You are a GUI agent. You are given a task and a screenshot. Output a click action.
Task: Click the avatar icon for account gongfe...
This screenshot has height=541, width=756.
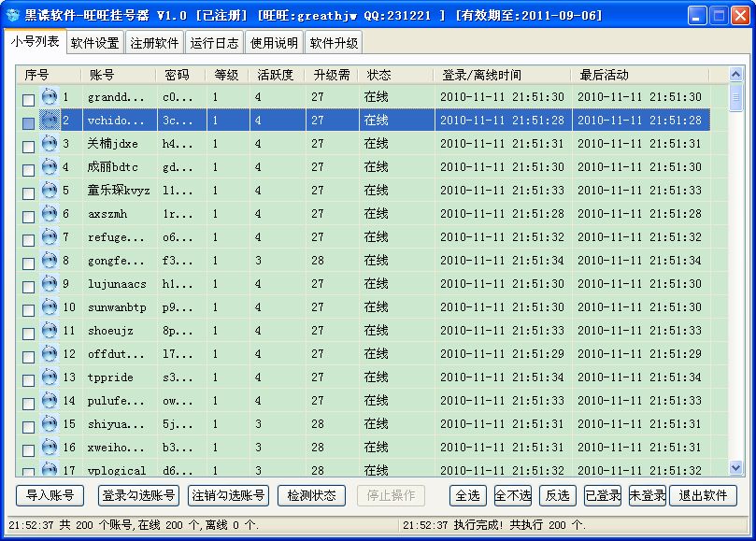click(x=50, y=261)
